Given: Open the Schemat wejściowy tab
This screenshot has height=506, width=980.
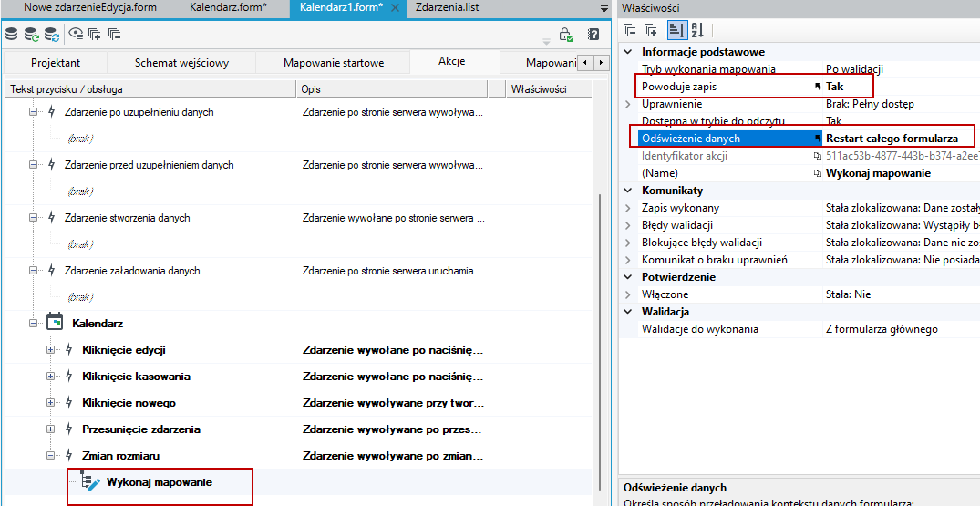Looking at the screenshot, I should (x=182, y=63).
